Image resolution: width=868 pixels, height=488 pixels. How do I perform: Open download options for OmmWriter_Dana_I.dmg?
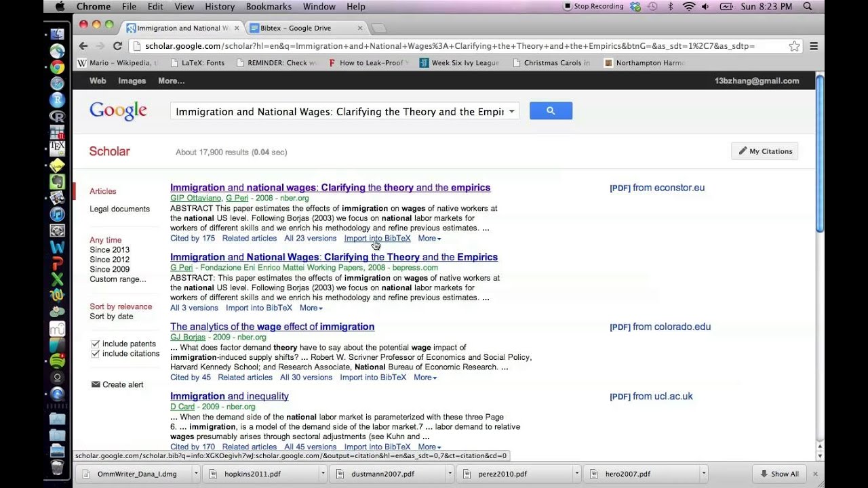(196, 474)
